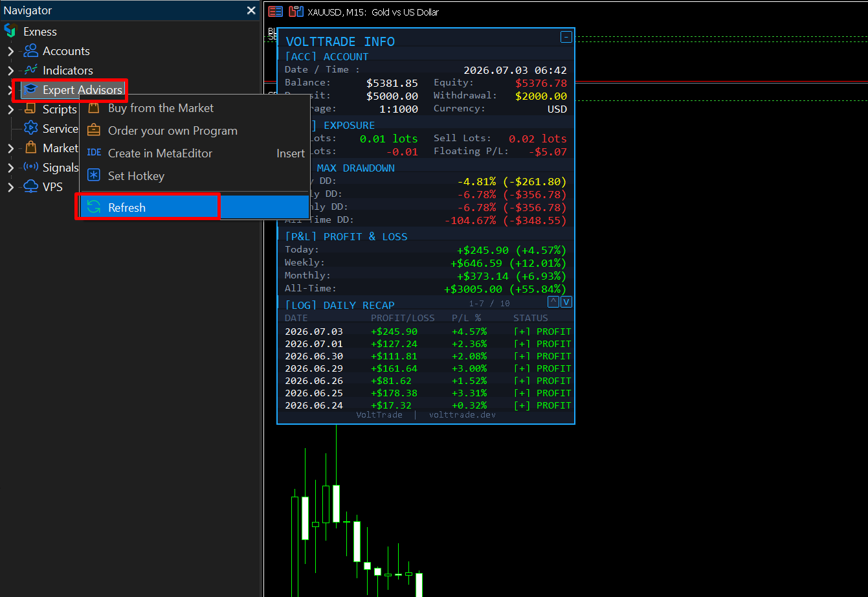Expand the VPS tree node
868x597 pixels.
tap(10, 187)
